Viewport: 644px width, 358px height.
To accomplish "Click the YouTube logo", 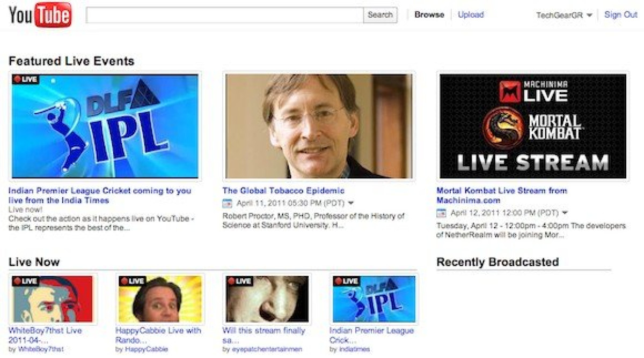I will [40, 14].
